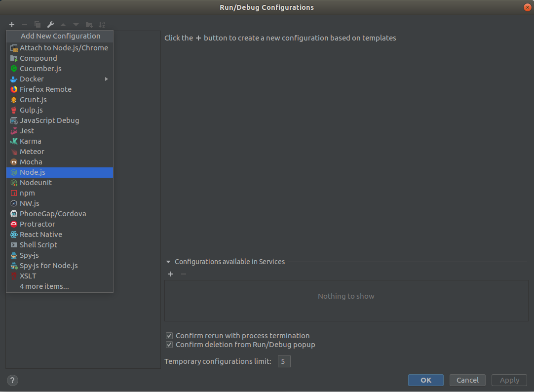Toggle Confirm rerun with process termination
This screenshot has height=392, width=534.
click(169, 336)
